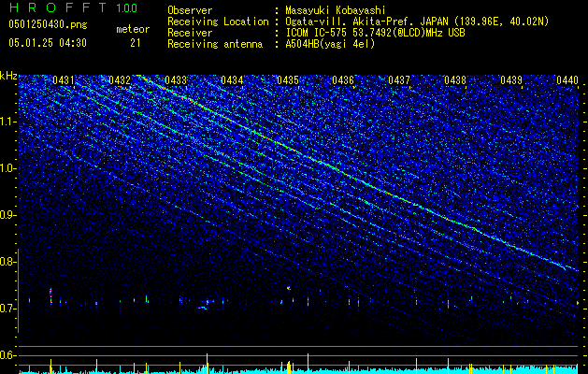Click the 1.0 kHz frequency label

pos(8,169)
